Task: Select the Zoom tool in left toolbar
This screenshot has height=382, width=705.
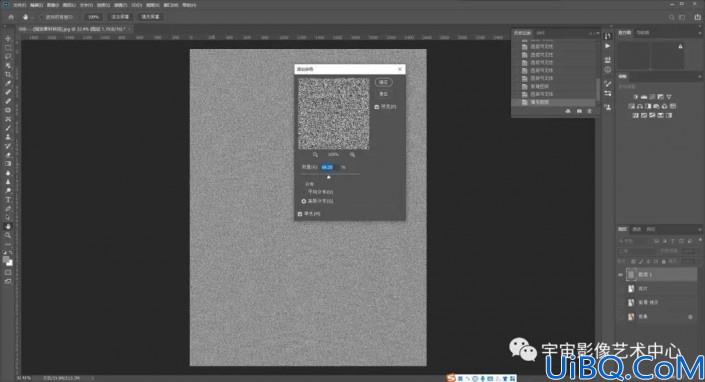Action: pyautogui.click(x=8, y=235)
